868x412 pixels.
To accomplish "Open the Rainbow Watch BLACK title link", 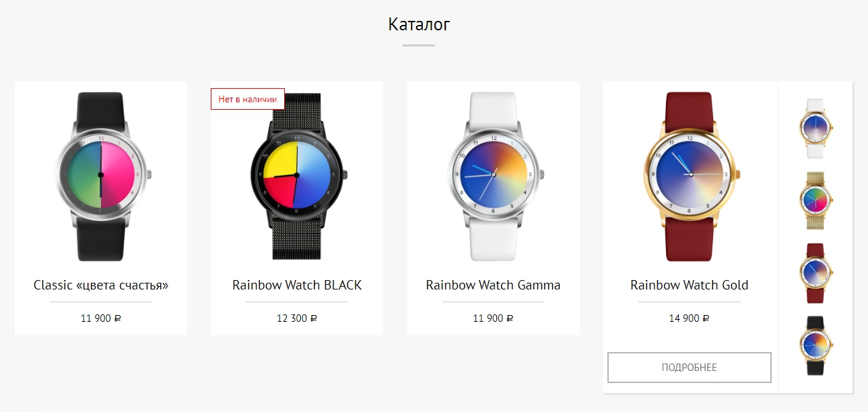I will tap(297, 285).
